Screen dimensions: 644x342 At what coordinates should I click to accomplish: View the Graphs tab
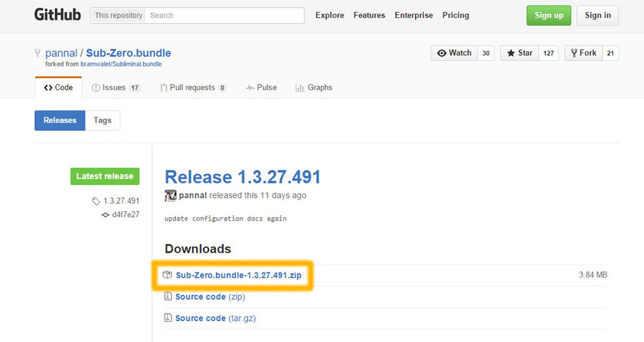pos(314,87)
